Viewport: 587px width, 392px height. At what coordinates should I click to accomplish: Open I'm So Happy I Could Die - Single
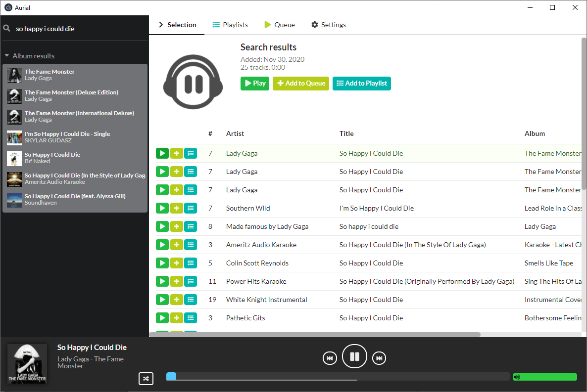pyautogui.click(x=75, y=137)
